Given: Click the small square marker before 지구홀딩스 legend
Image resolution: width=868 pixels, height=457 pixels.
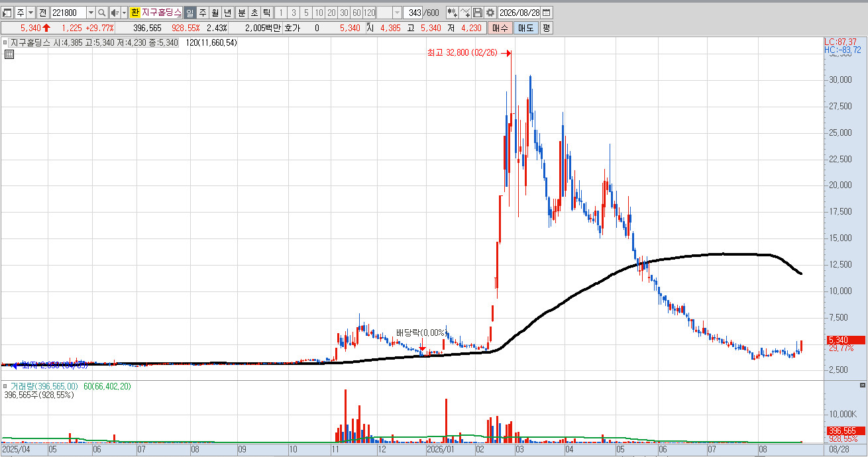Looking at the screenshot, I should (5, 42).
